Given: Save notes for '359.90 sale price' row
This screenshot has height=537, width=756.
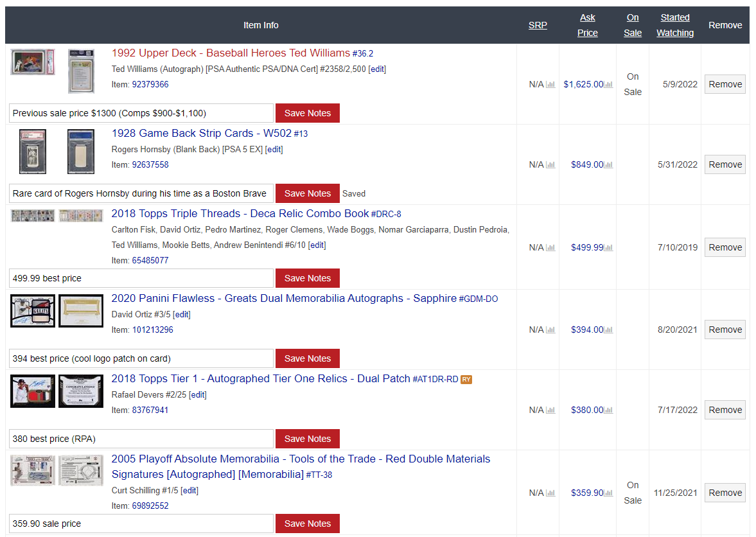Looking at the screenshot, I should [x=308, y=524].
